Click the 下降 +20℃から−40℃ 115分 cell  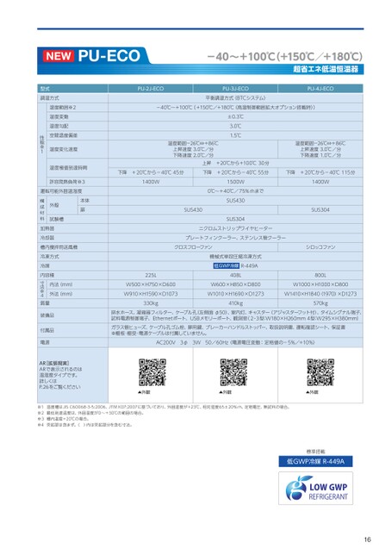coord(320,172)
